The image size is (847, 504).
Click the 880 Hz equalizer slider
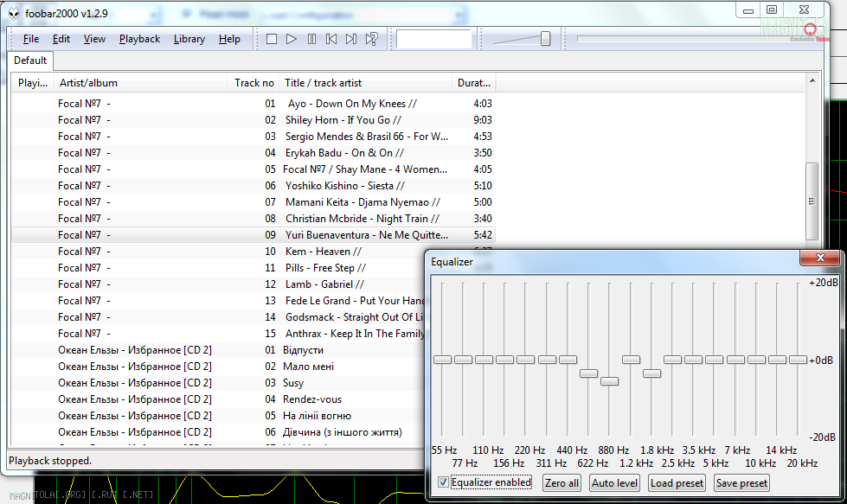[609, 381]
